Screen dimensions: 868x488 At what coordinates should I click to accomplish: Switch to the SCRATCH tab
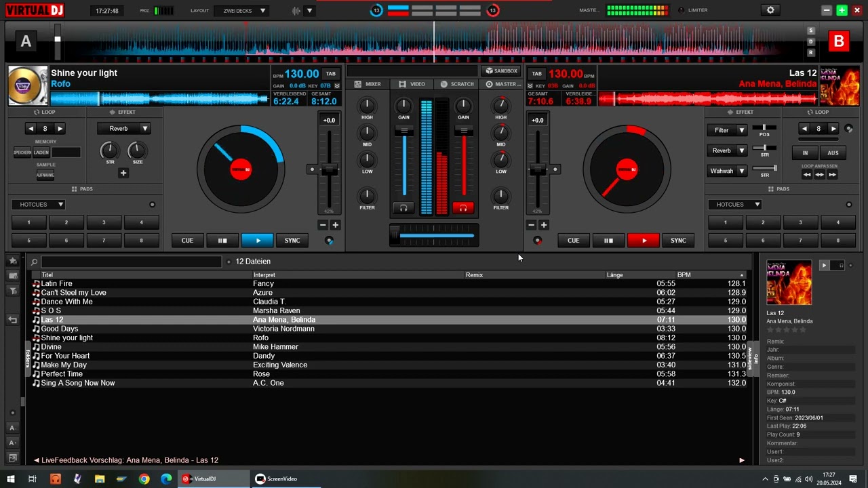[457, 84]
